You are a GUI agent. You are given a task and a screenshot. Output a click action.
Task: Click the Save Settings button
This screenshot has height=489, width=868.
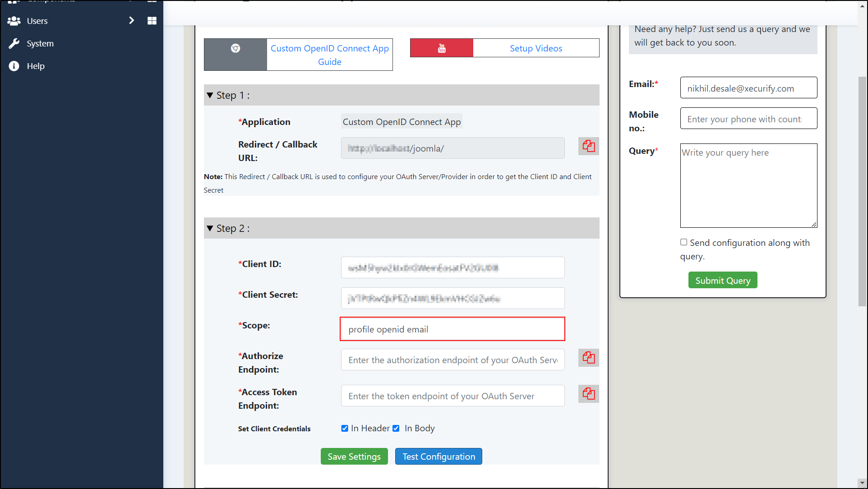[354, 457]
